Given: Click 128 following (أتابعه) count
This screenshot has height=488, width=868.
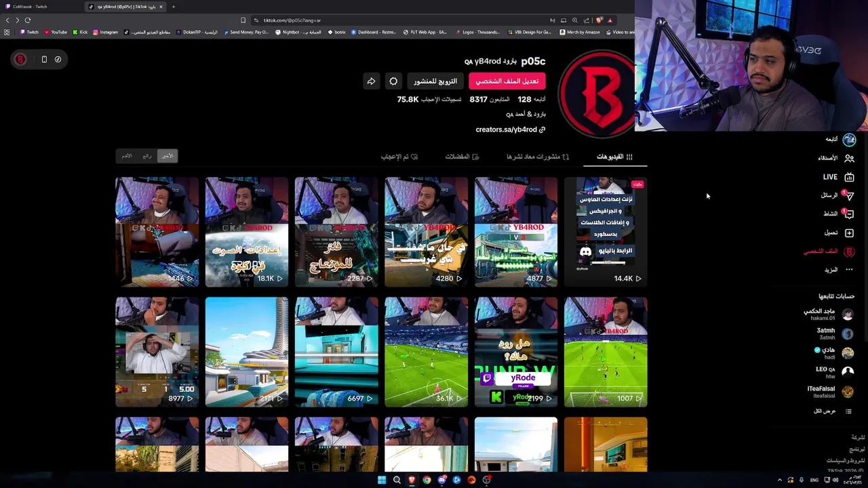Looking at the screenshot, I should 532,100.
